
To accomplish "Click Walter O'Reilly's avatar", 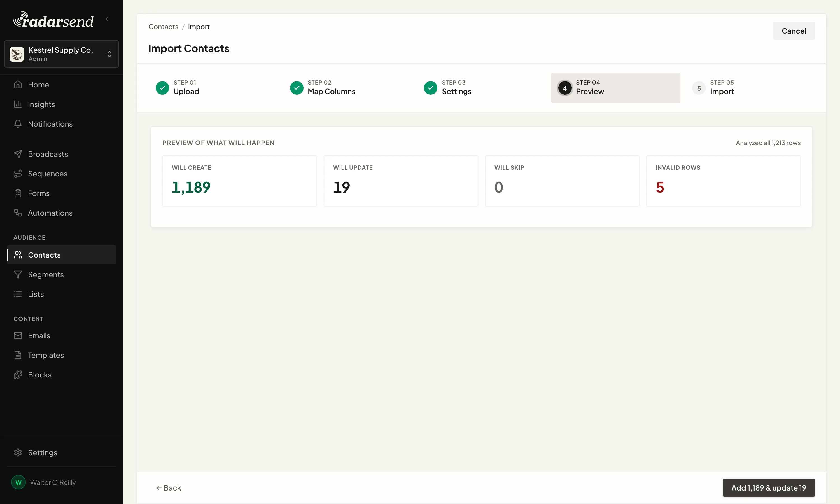I will (x=18, y=483).
